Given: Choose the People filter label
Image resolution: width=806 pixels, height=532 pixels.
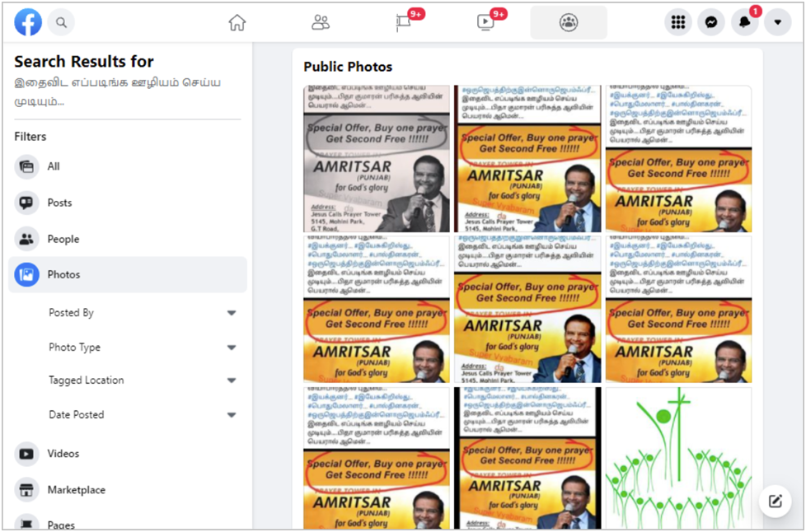Looking at the screenshot, I should click(x=63, y=240).
